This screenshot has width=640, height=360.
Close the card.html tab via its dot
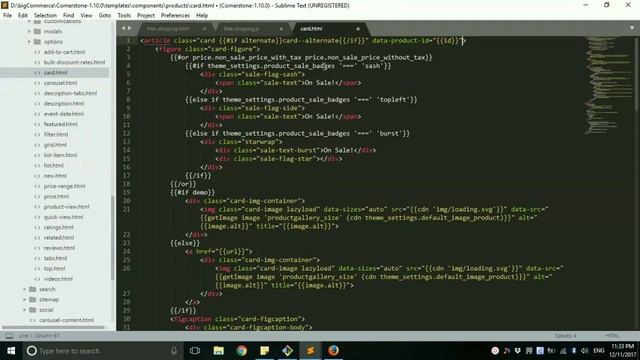pyautogui.click(x=358, y=29)
